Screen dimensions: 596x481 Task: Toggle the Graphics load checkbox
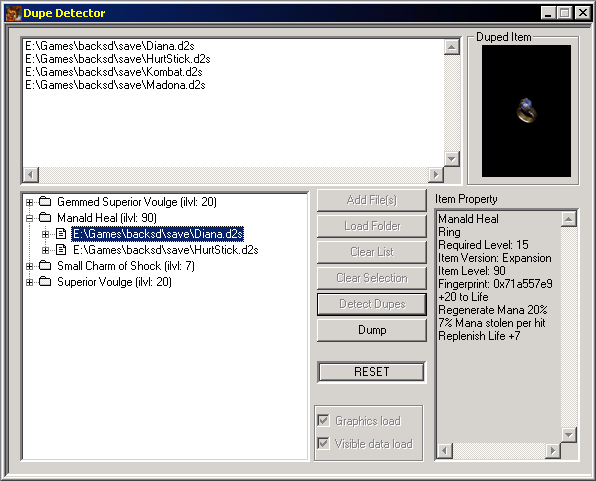323,420
